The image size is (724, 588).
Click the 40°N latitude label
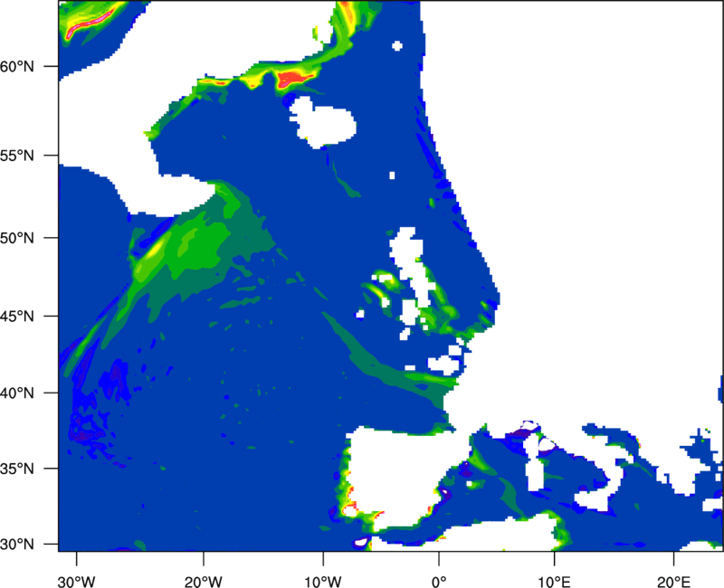point(17,394)
